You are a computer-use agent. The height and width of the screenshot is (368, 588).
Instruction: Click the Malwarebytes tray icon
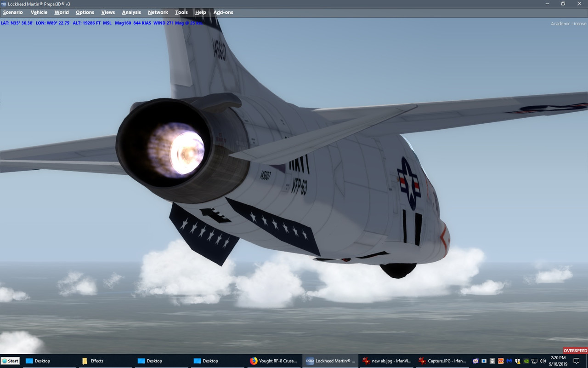pyautogui.click(x=509, y=361)
